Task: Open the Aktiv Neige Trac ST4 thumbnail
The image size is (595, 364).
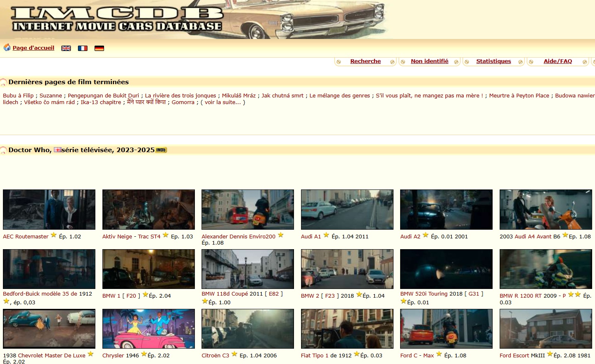Action: (148, 209)
